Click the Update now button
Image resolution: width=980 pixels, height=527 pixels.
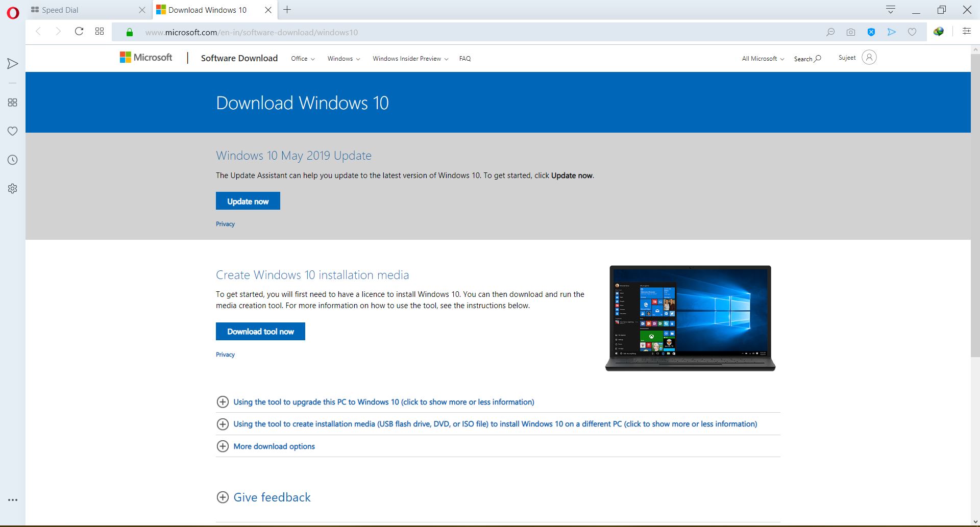(248, 200)
